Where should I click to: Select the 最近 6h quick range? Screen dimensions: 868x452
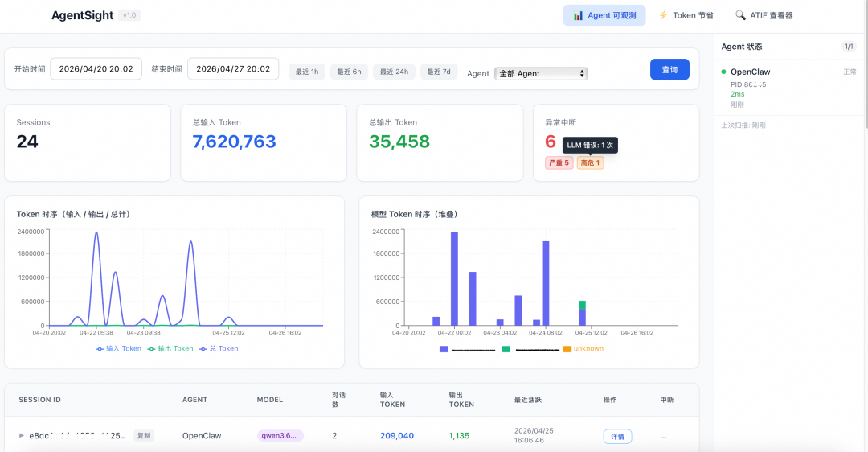tap(350, 72)
